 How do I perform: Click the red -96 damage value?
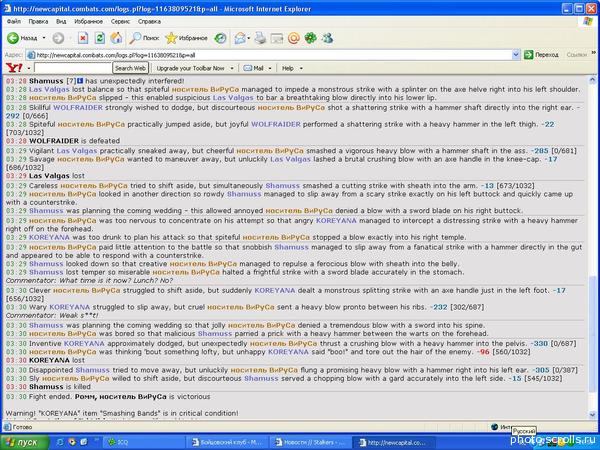click(x=482, y=352)
